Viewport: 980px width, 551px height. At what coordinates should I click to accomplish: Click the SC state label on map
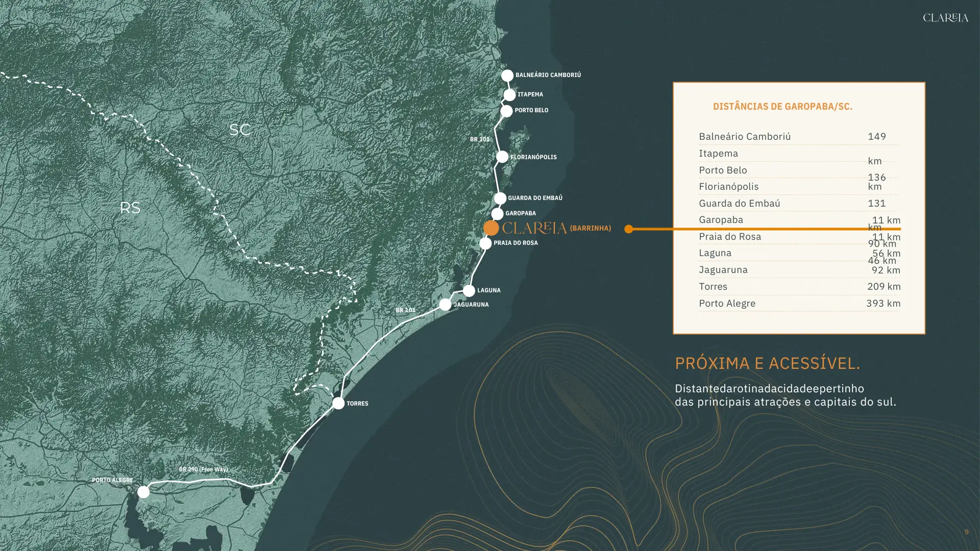[240, 130]
